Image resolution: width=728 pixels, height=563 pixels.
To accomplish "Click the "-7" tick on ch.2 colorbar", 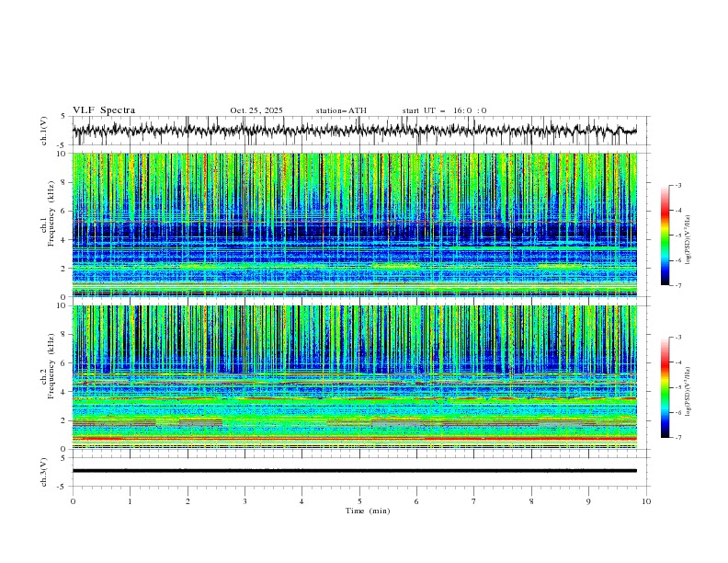I will point(678,437).
